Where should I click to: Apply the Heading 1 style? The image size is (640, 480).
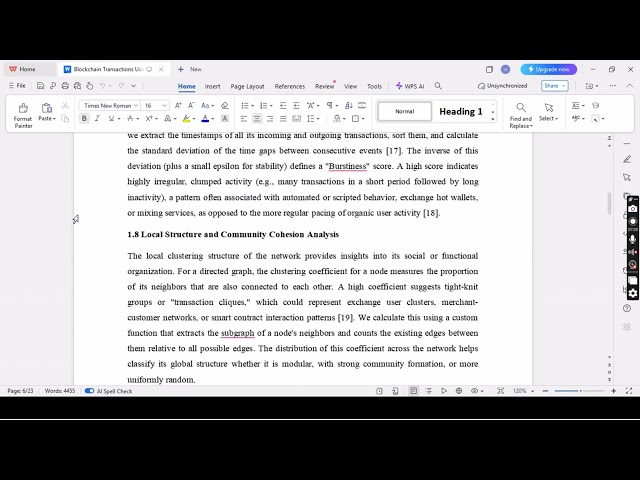coord(460,111)
